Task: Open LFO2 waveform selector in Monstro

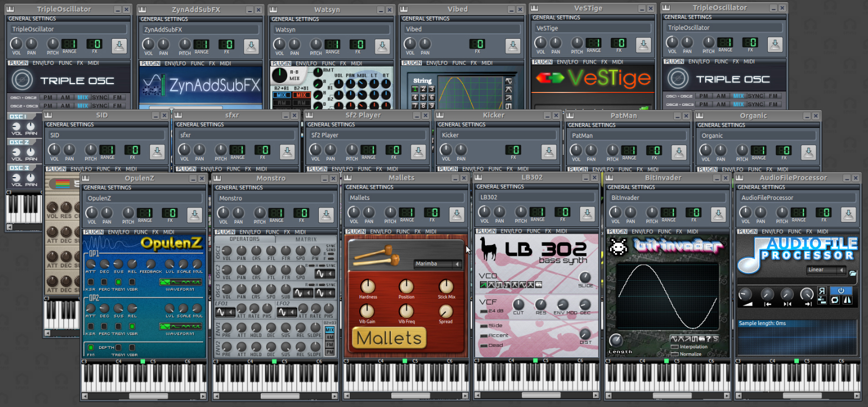Action: point(287,312)
